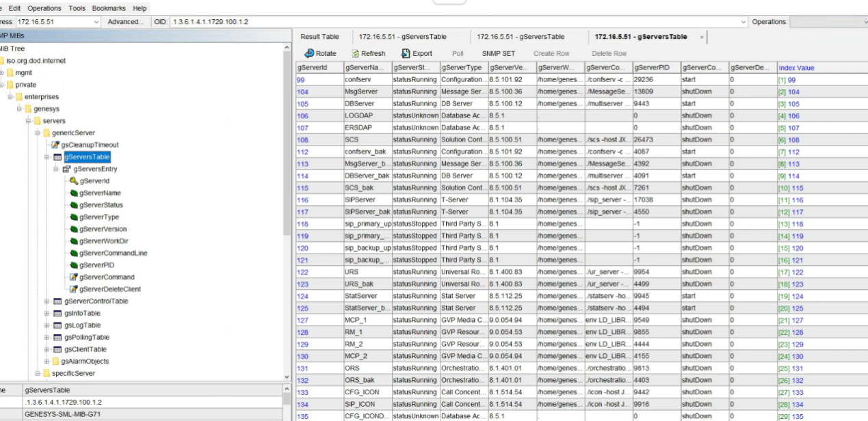Click the gsCleanupTimeout writable node icon

click(55, 145)
